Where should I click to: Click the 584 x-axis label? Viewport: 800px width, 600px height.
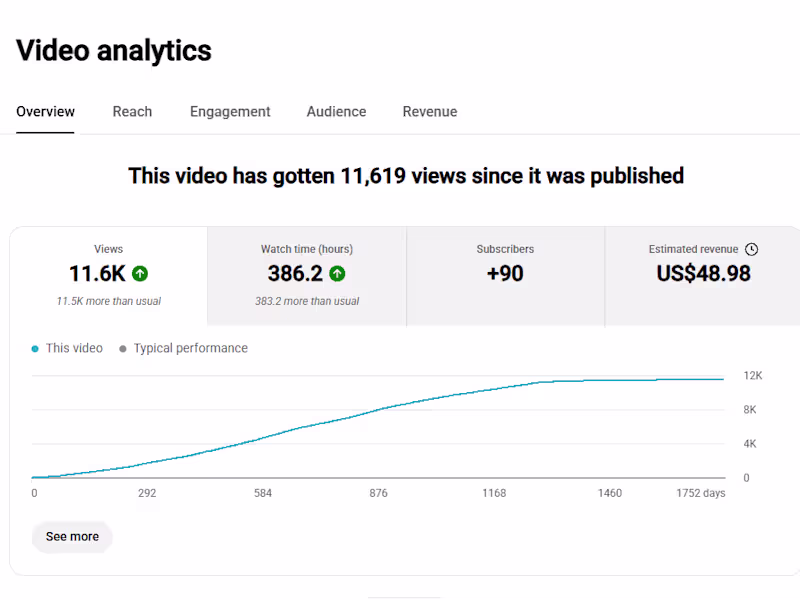pos(263,493)
